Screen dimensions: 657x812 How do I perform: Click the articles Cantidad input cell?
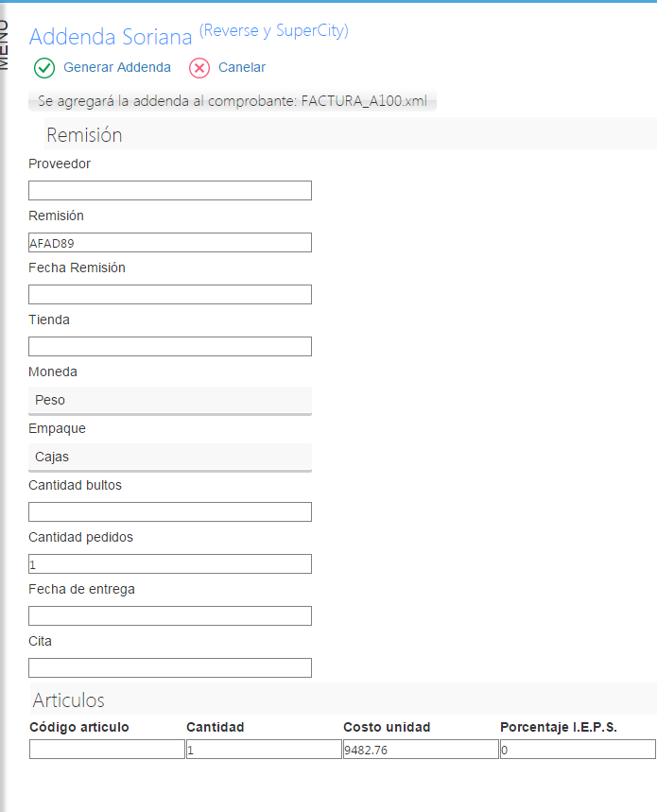click(x=264, y=750)
